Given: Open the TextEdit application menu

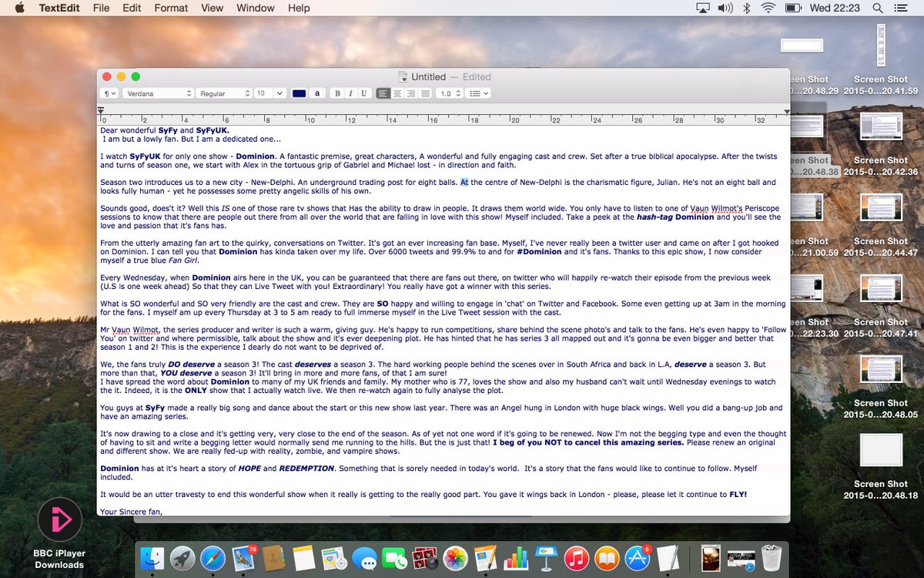Looking at the screenshot, I should [60, 8].
